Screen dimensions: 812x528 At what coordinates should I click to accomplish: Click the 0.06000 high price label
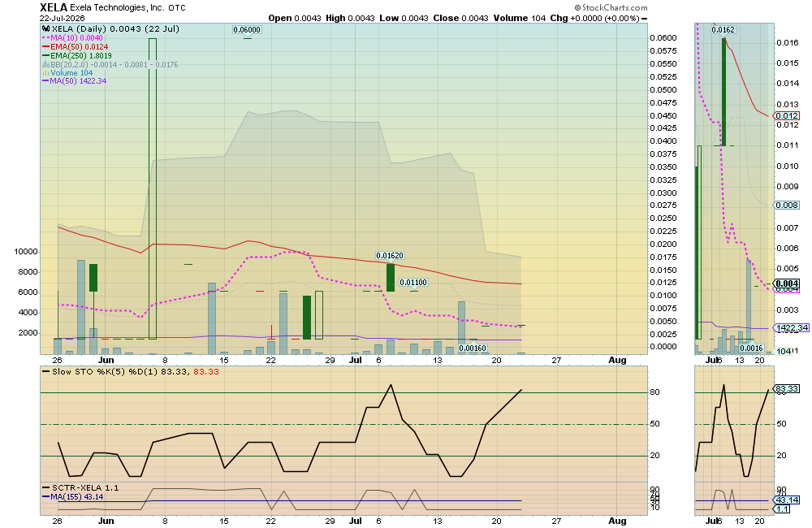click(x=247, y=29)
